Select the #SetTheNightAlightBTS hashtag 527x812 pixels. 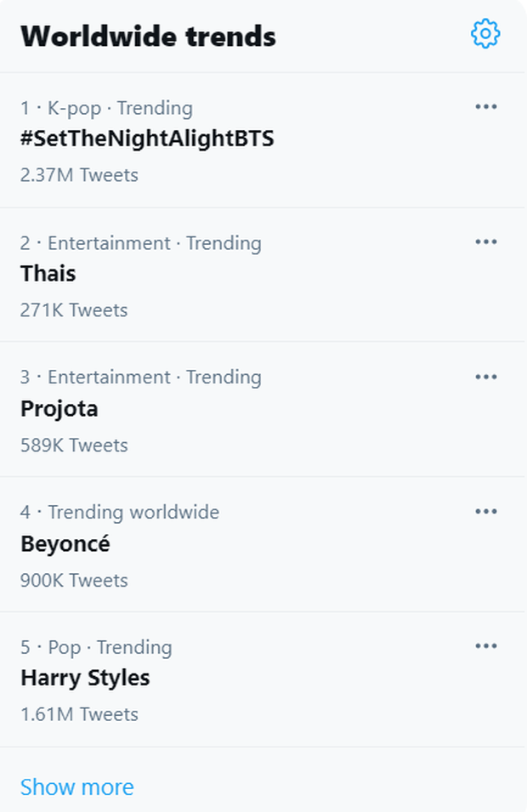(148, 139)
